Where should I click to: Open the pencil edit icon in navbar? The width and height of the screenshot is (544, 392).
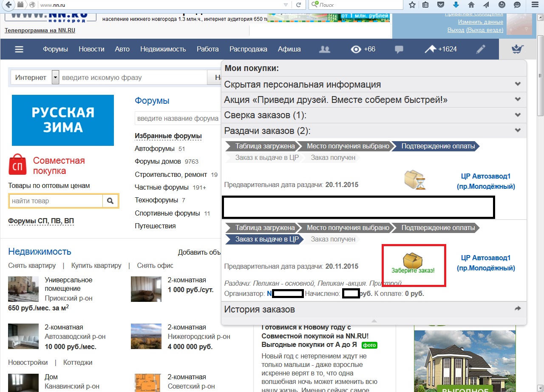tap(480, 49)
